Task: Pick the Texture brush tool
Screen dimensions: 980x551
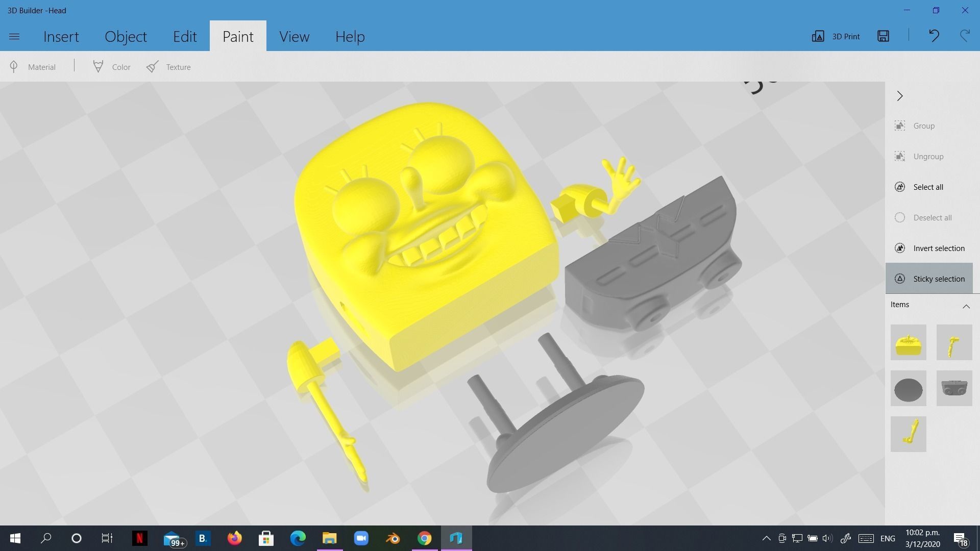Action: [x=168, y=67]
